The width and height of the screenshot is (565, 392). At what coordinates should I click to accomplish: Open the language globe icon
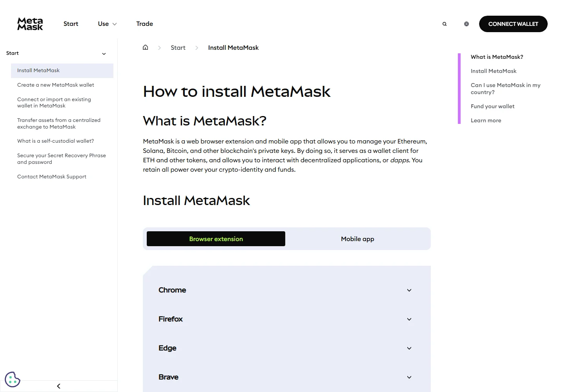[x=467, y=24]
